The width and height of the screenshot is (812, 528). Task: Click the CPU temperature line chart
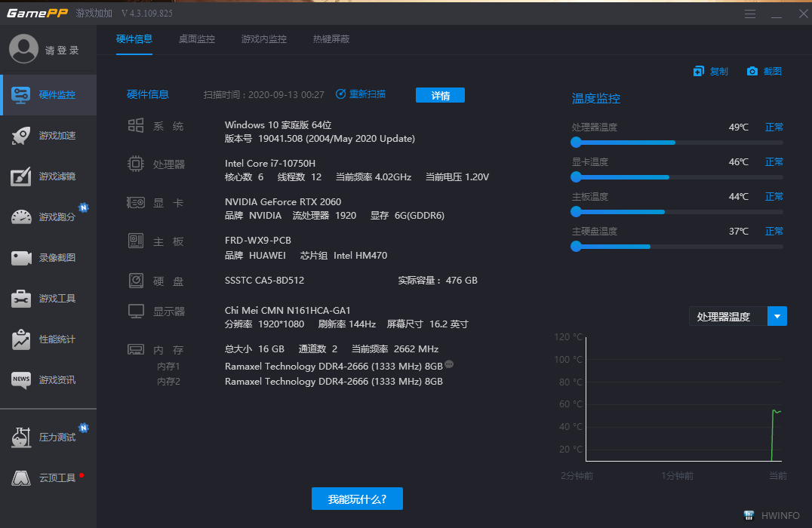click(684, 398)
